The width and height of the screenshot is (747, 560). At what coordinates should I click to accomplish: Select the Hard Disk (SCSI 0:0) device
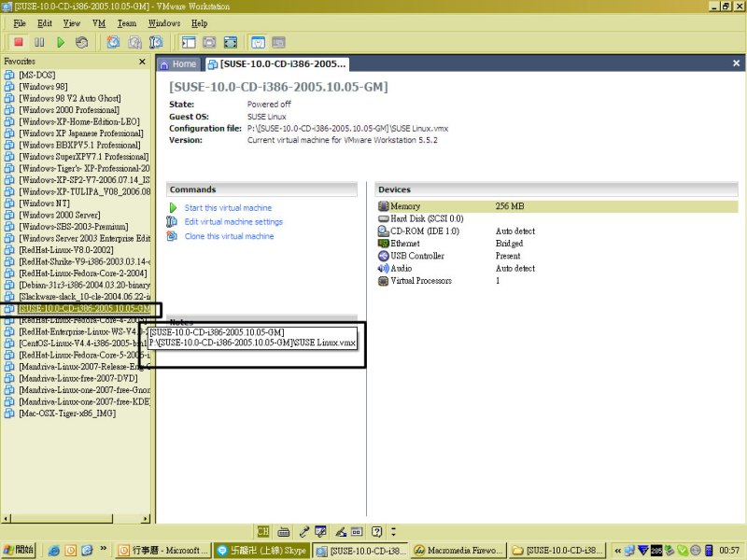point(557,218)
